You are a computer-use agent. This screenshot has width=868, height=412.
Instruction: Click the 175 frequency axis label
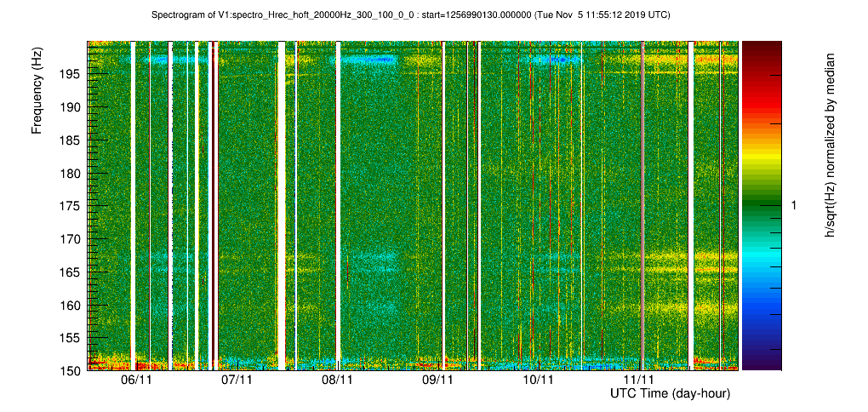(x=72, y=206)
